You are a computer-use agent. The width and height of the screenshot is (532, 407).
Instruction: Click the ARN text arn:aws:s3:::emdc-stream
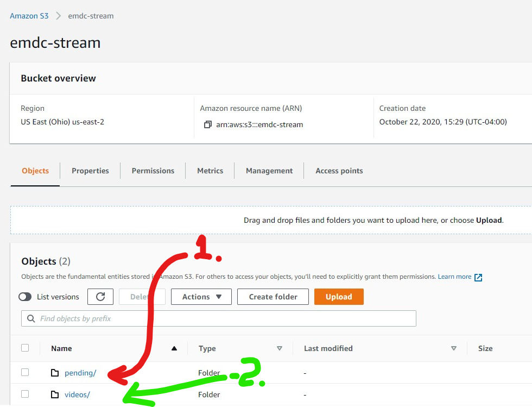(x=259, y=124)
